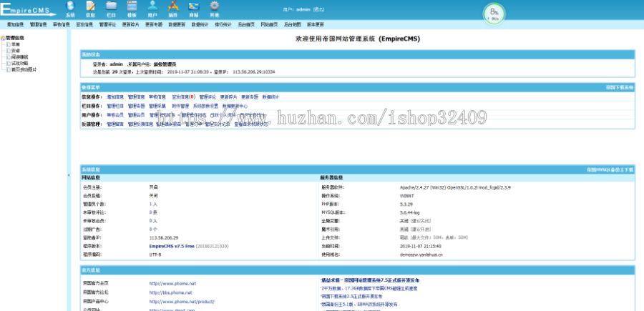Open 排行统计 in the top submenu bar
Image resolution: width=644 pixels, height=311 pixels.
click(223, 24)
